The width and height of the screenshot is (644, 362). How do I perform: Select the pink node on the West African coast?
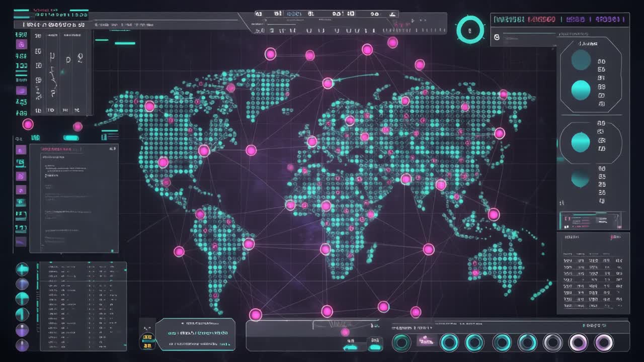[x=290, y=205]
